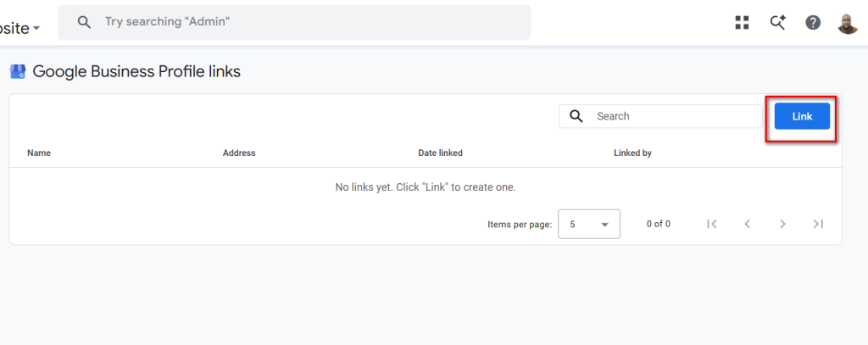The height and width of the screenshot is (345, 868).
Task: Click the Google Business Profile store icon
Action: [x=18, y=71]
